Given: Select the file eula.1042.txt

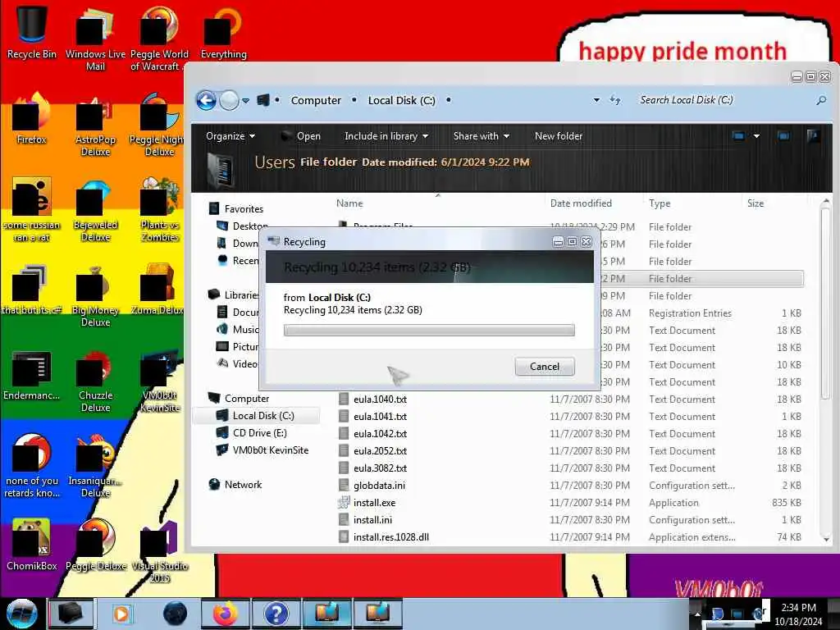Looking at the screenshot, I should pos(380,433).
